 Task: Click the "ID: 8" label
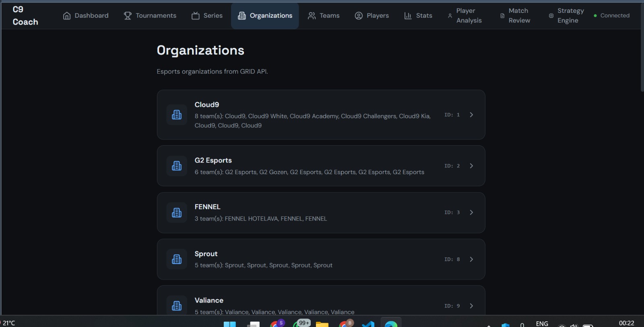click(452, 259)
